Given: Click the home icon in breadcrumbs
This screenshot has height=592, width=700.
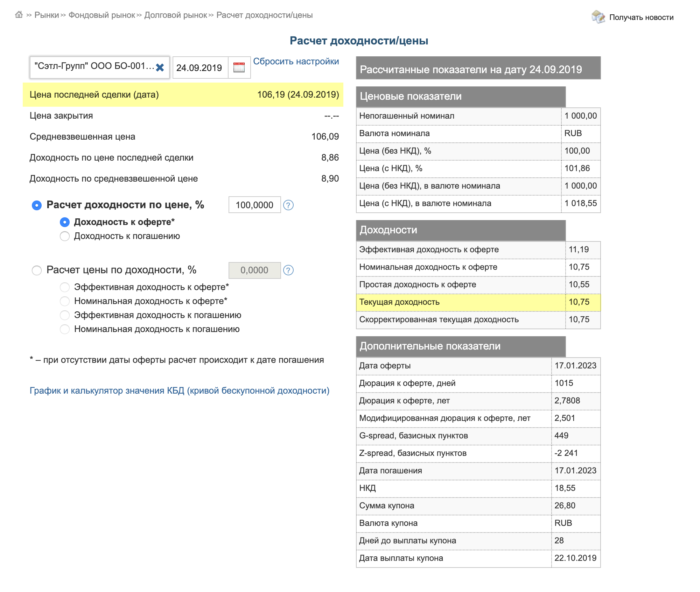Looking at the screenshot, I should click(19, 15).
